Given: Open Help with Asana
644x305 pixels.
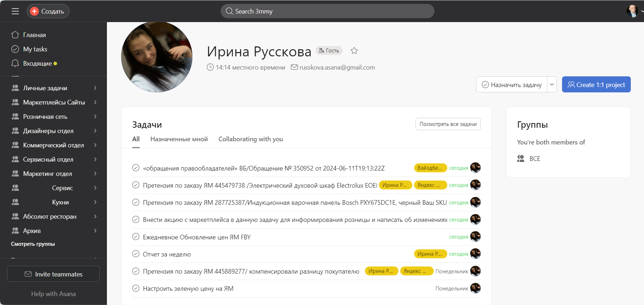Looking at the screenshot, I should point(53,294).
